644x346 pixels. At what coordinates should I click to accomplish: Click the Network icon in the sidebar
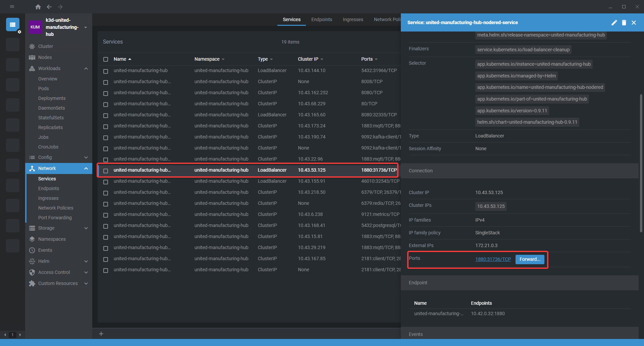pos(32,168)
